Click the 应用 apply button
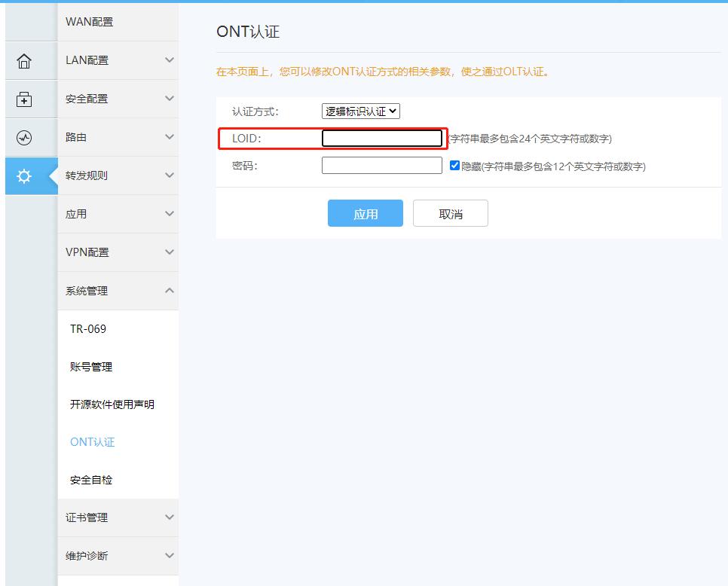The width and height of the screenshot is (728, 586). 366,213
